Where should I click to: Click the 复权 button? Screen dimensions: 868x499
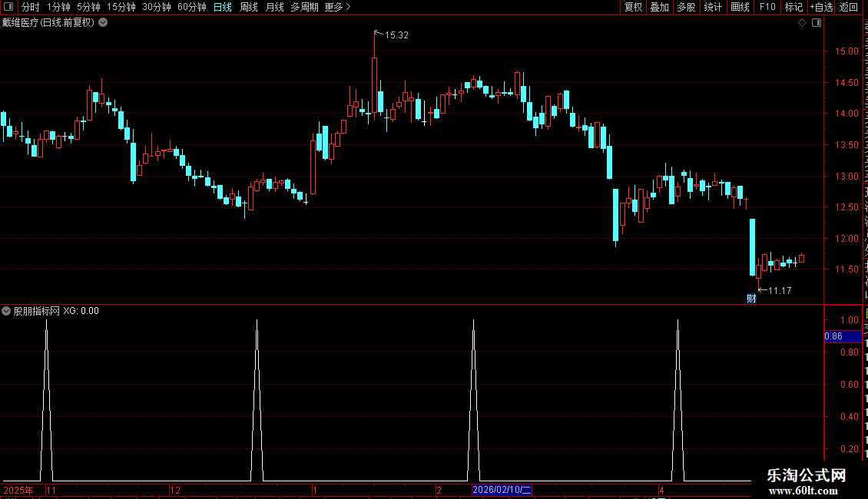click(x=633, y=7)
